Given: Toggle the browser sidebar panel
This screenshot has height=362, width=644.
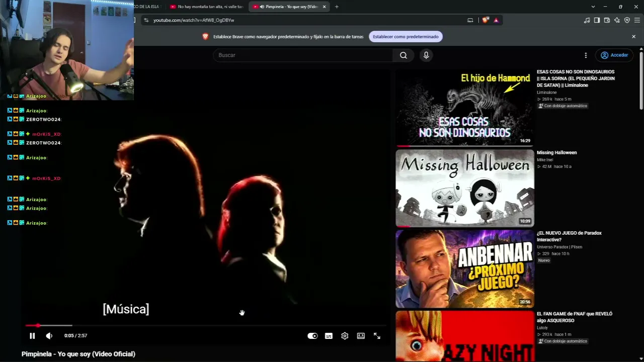Looking at the screenshot, I should click(597, 20).
